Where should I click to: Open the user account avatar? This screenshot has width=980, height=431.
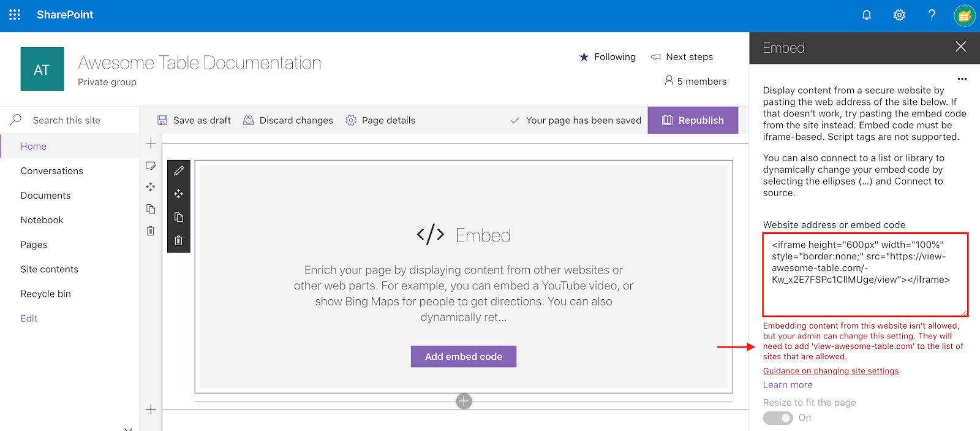(x=965, y=15)
